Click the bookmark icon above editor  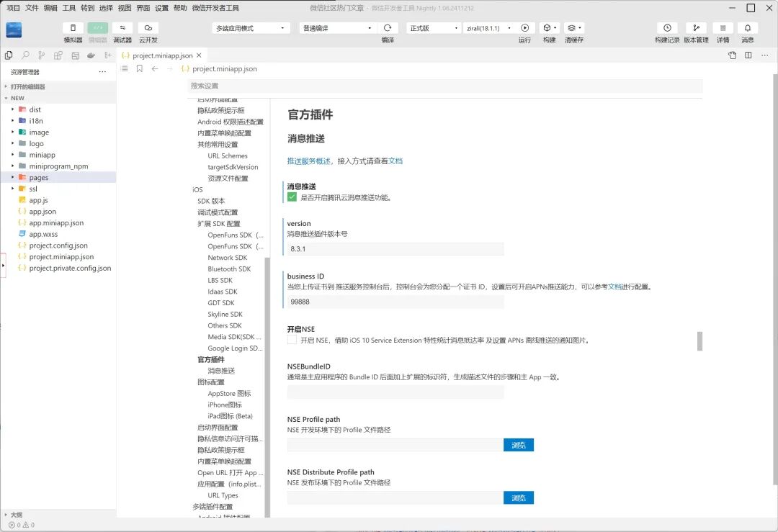click(x=140, y=69)
